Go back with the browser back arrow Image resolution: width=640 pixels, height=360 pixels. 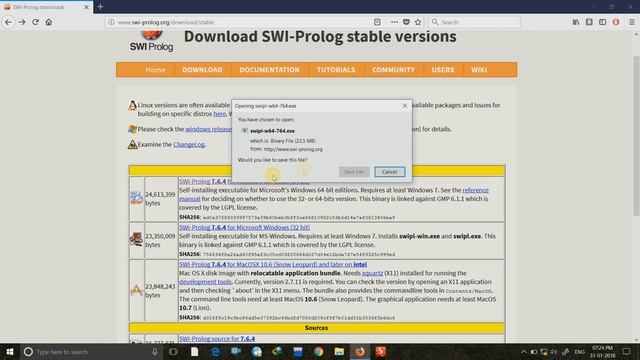8,22
